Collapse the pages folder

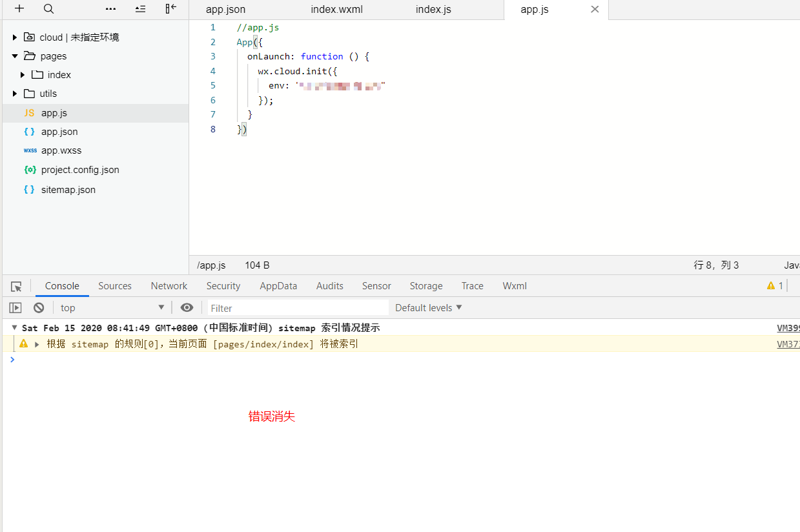[14, 56]
